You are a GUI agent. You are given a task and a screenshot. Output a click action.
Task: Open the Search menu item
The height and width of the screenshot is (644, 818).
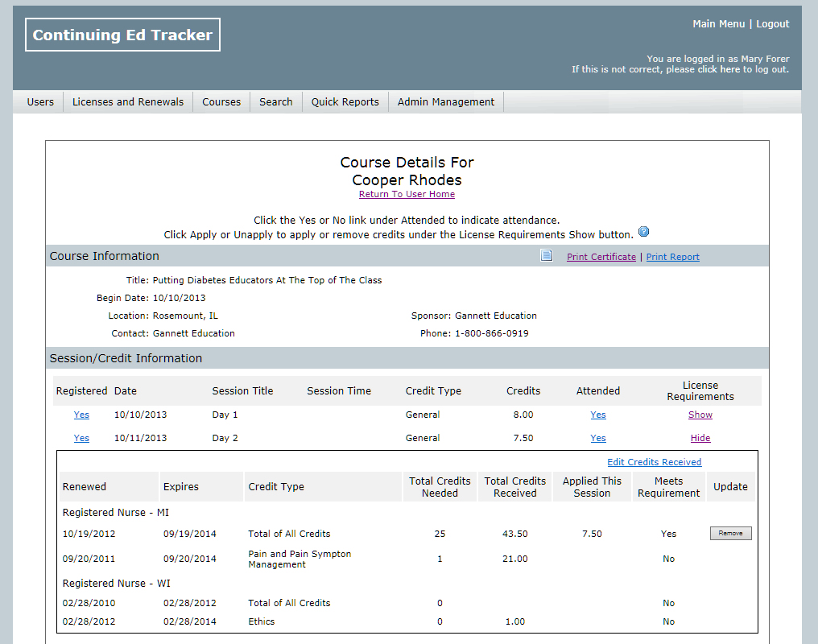point(275,102)
